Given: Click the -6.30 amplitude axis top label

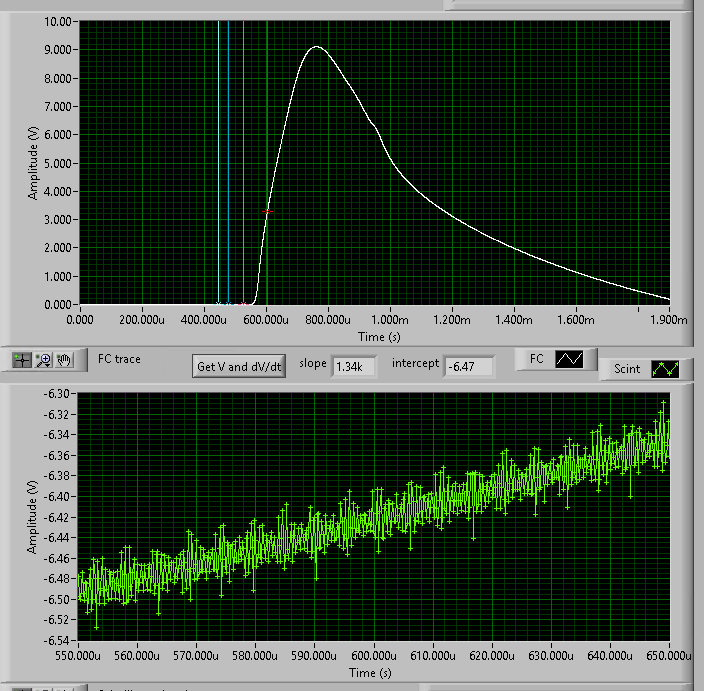Looking at the screenshot, I should click(x=57, y=393).
